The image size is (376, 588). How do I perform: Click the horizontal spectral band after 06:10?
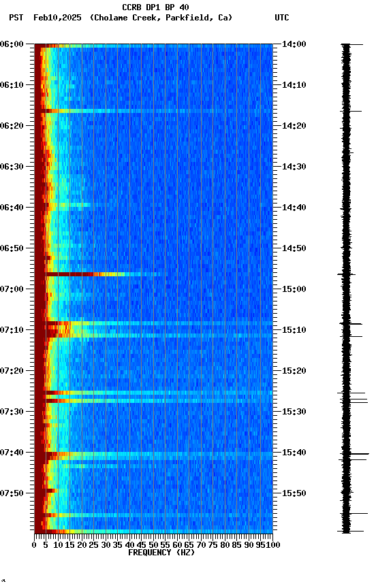pyautogui.click(x=157, y=111)
